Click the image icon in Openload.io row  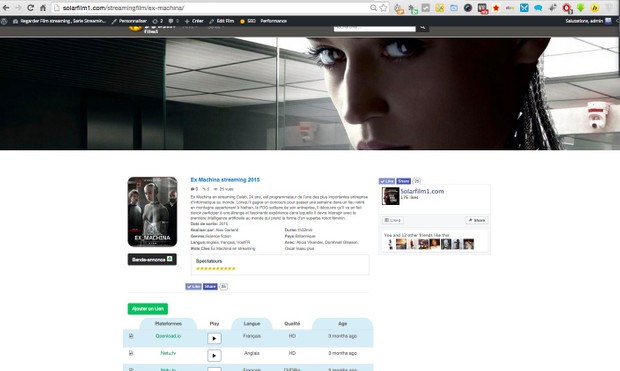pos(131,336)
